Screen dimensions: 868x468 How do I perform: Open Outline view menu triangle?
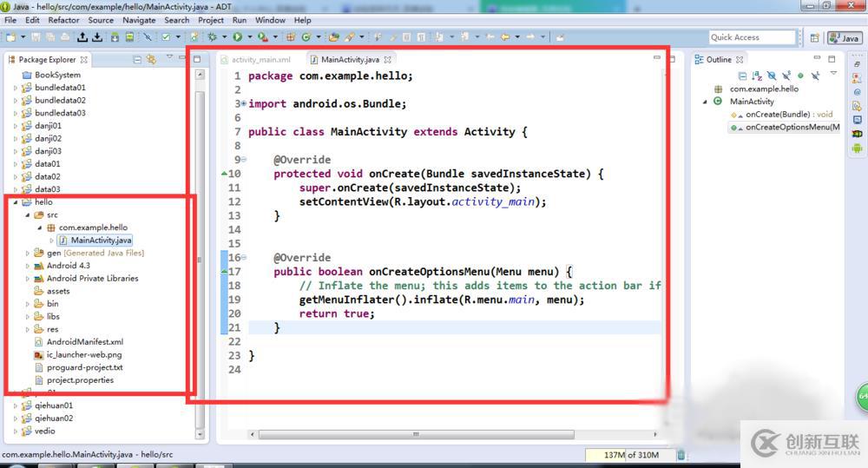pyautogui.click(x=833, y=74)
